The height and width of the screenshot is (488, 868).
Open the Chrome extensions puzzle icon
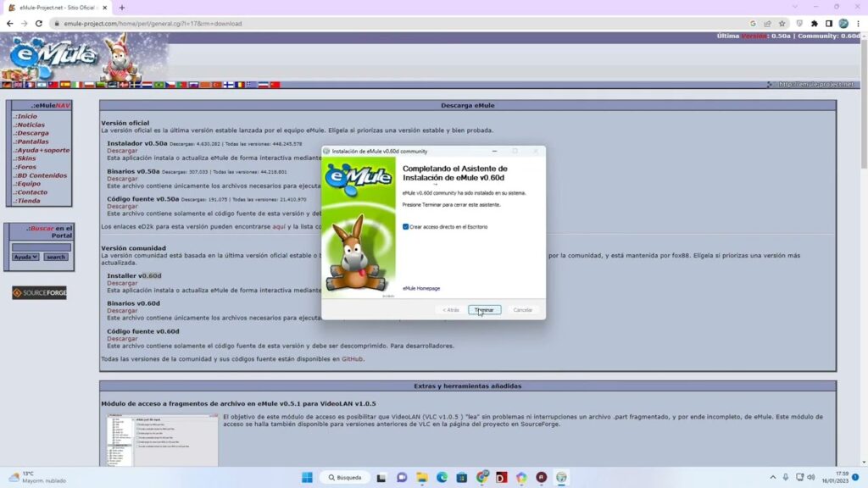point(815,24)
